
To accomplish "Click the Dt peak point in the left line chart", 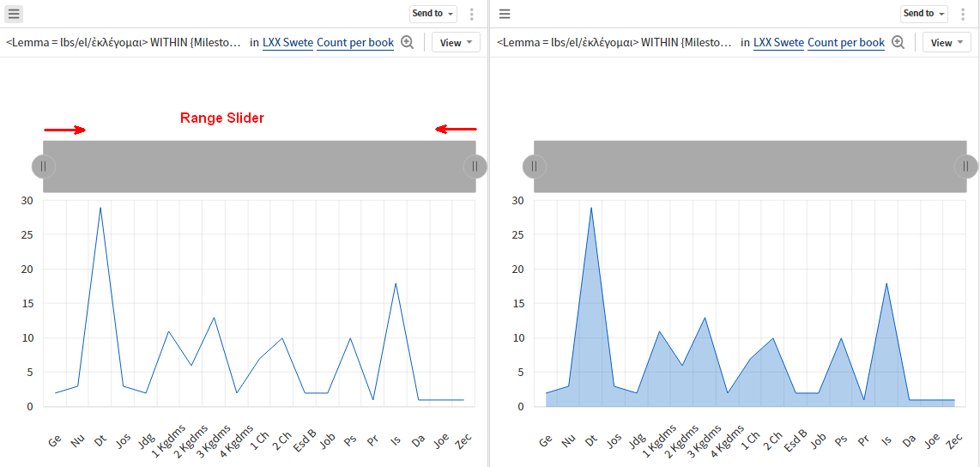I will point(100,208).
